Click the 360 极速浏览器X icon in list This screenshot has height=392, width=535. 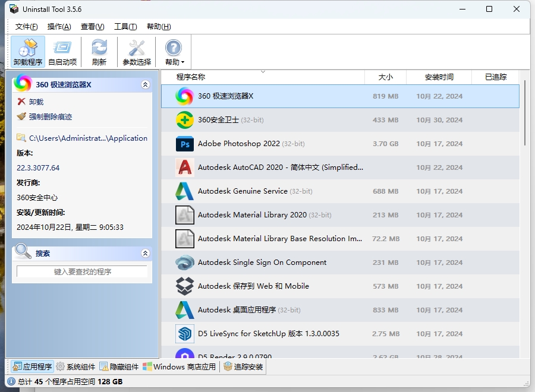click(185, 96)
